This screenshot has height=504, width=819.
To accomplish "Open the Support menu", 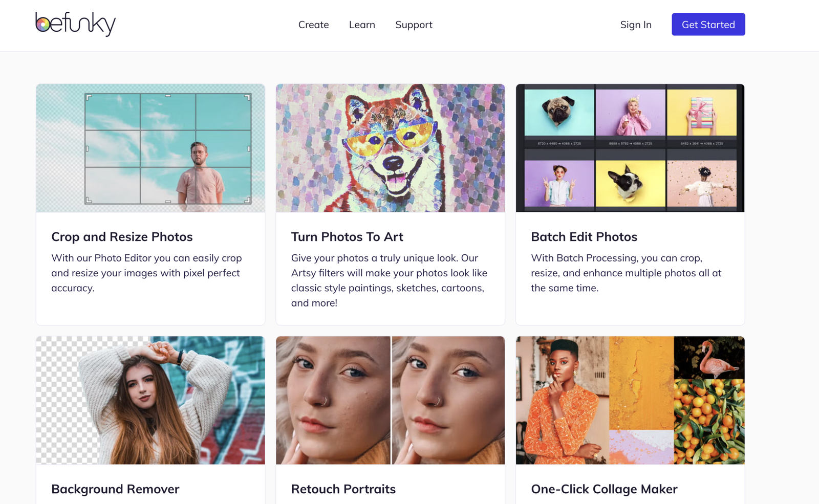I will (414, 25).
